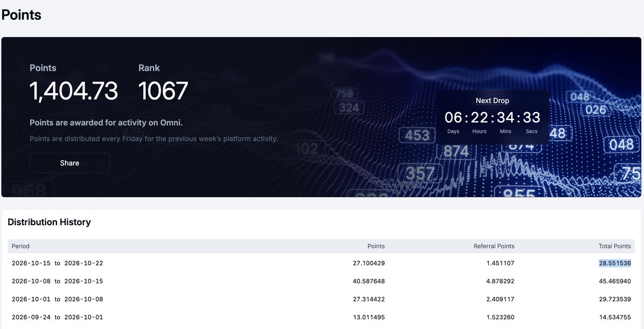Click highlighted total points 28.551536
644x329 pixels.
tap(615, 263)
